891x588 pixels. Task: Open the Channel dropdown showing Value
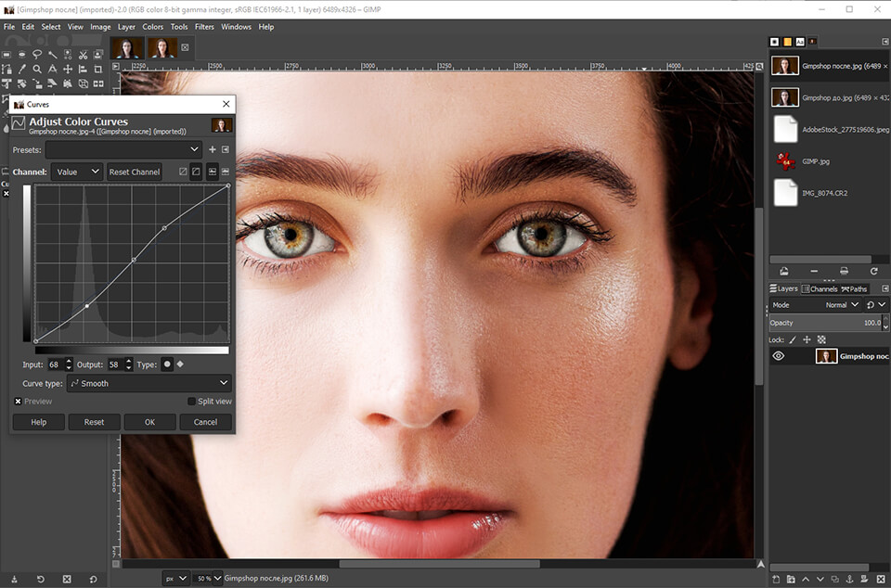click(77, 171)
